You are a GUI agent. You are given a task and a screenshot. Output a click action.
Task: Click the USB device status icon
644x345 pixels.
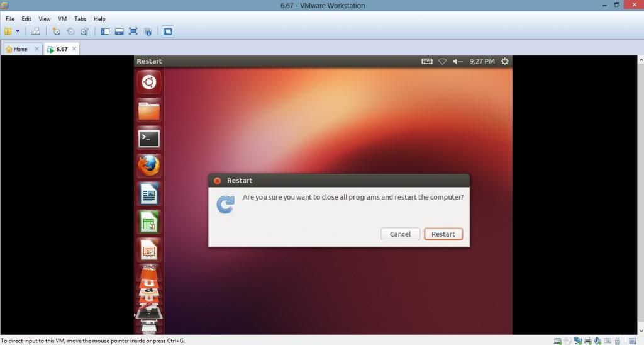pyautogui.click(x=618, y=341)
